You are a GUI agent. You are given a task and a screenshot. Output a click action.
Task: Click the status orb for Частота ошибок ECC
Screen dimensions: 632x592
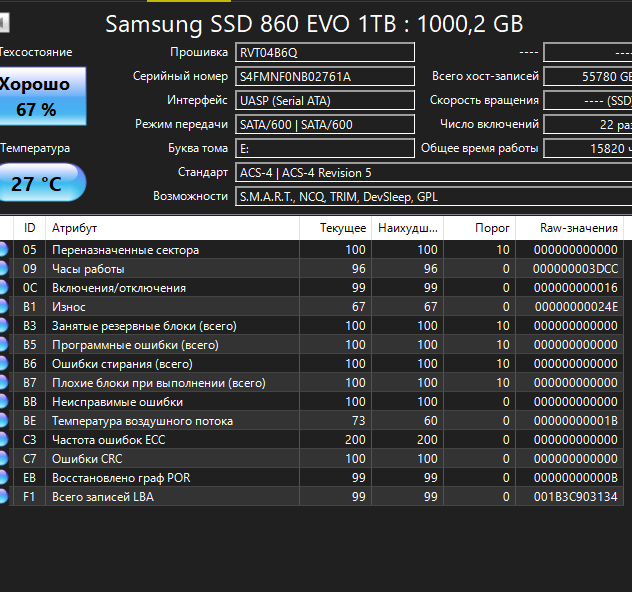coord(3,440)
